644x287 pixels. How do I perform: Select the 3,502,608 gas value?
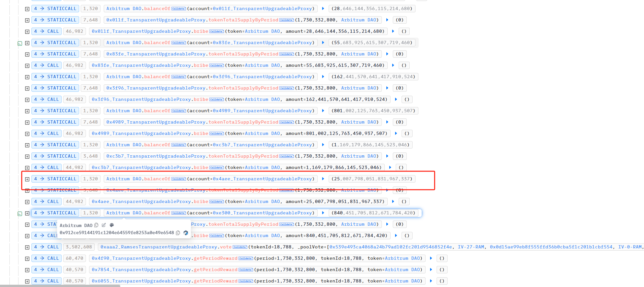[x=79, y=247]
